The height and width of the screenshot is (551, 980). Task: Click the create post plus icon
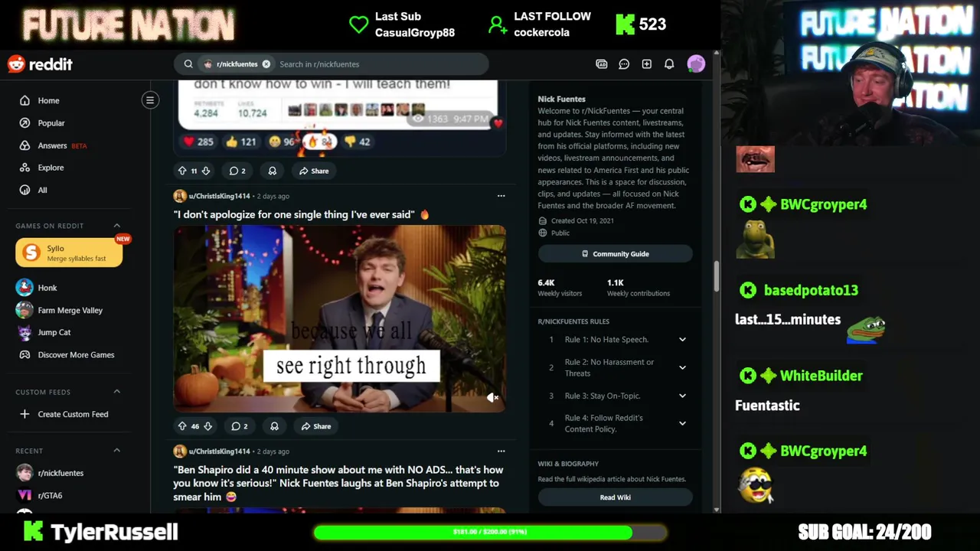click(x=647, y=64)
